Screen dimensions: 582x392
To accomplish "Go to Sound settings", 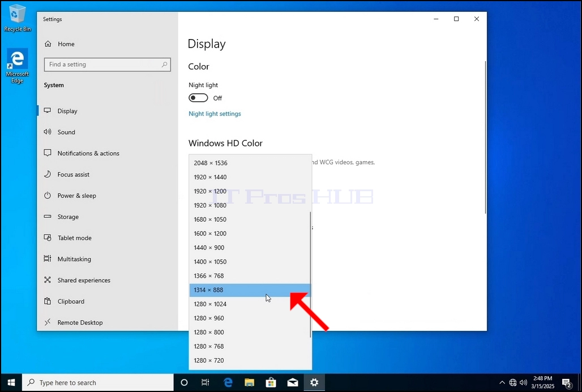I will click(x=108, y=132).
